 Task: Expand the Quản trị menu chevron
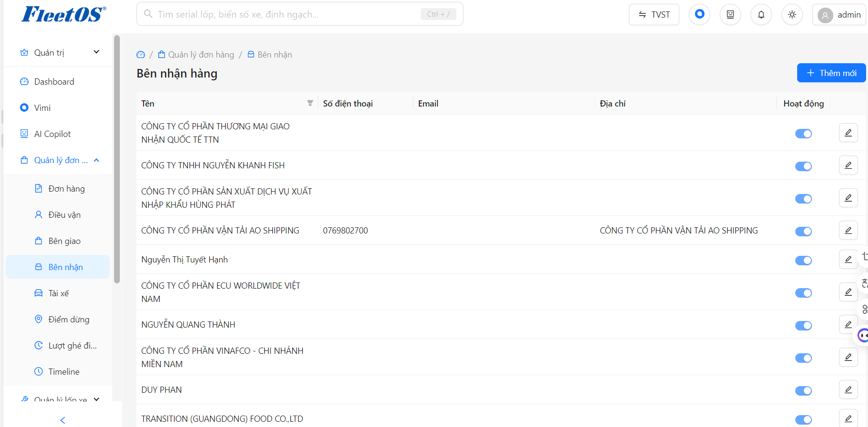96,52
